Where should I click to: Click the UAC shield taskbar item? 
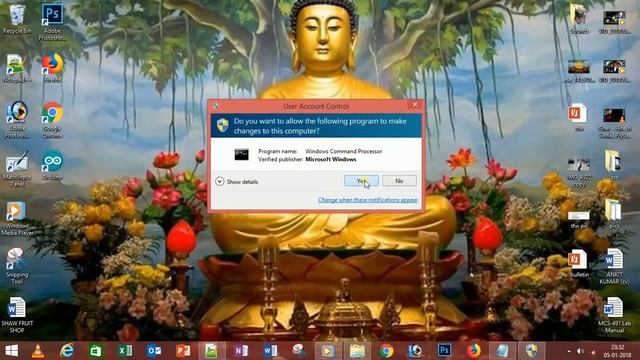coord(531,351)
